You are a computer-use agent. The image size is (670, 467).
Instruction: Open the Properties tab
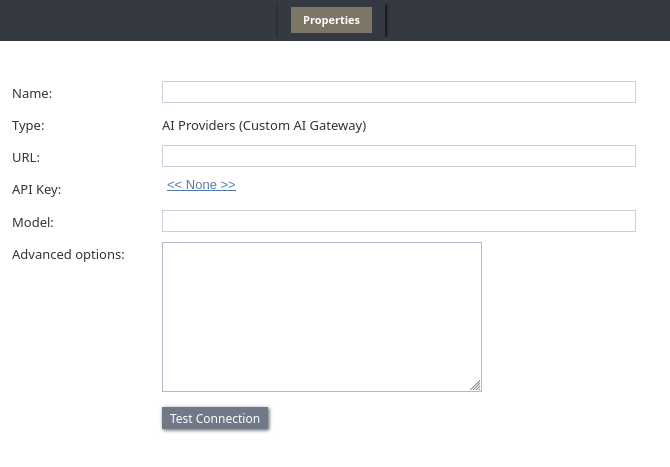point(331,20)
